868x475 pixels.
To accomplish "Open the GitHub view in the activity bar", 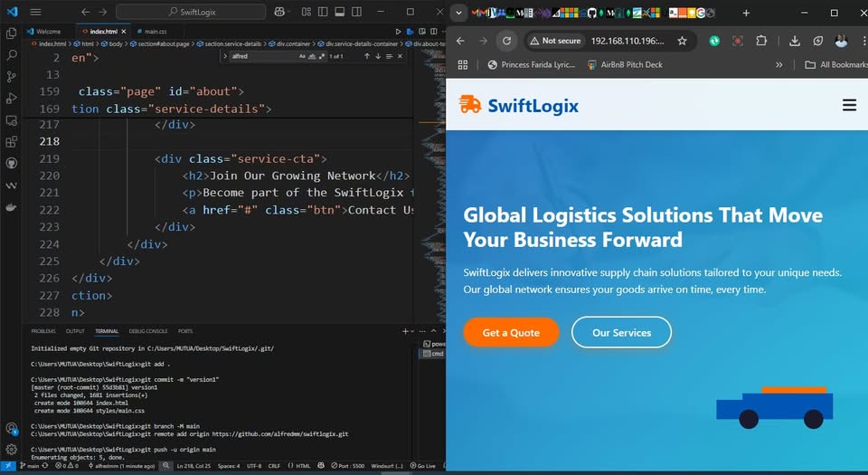I will (11, 164).
